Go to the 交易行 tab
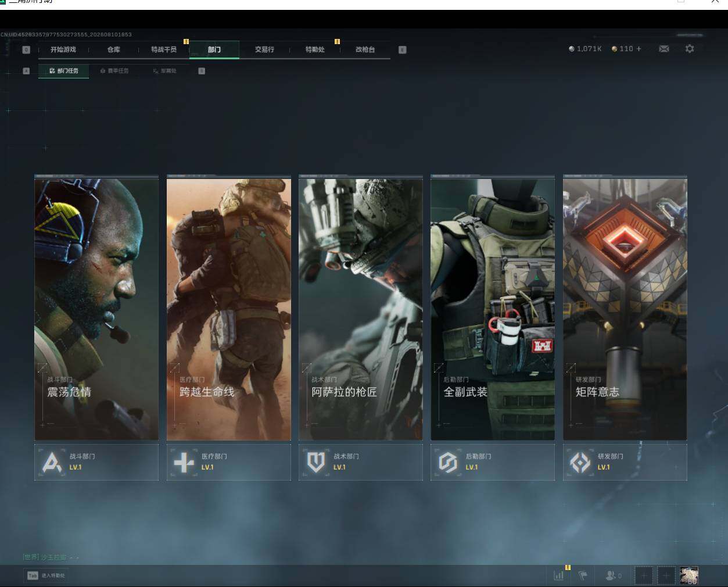This screenshot has height=587, width=728. click(x=264, y=49)
